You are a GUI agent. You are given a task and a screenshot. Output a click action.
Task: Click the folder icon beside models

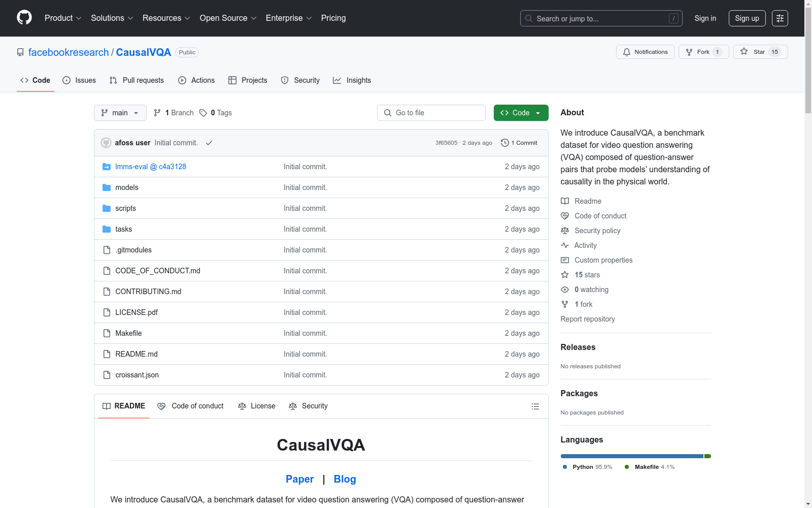[107, 187]
